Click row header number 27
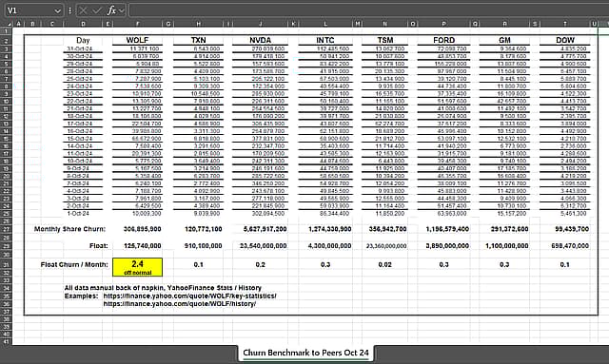 [7, 229]
